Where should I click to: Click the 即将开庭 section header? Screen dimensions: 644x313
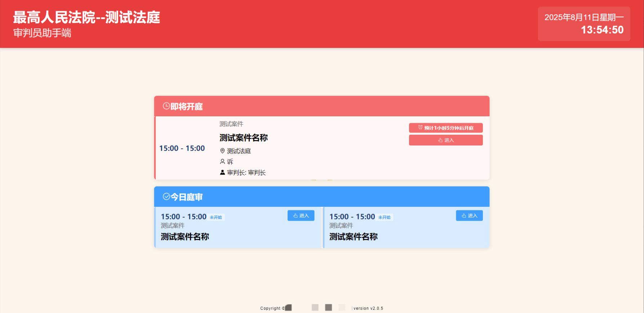[x=322, y=106]
